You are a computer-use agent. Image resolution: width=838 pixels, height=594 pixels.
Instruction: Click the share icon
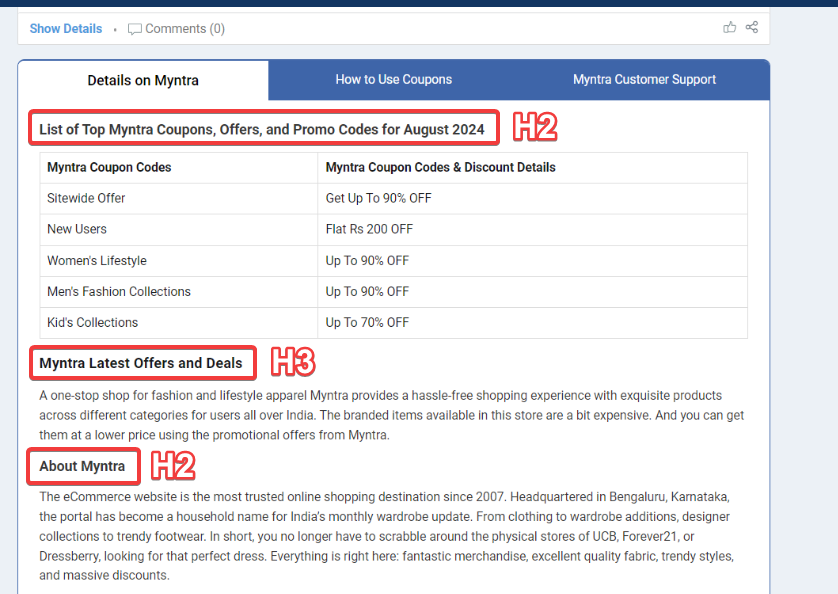click(x=752, y=27)
